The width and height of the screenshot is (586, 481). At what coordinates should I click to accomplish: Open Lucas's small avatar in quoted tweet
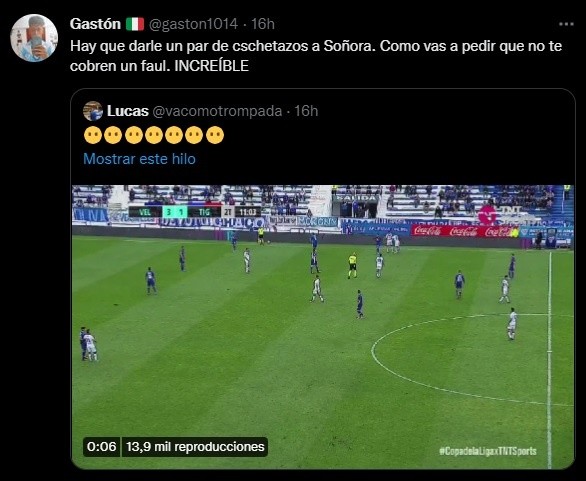[93, 111]
